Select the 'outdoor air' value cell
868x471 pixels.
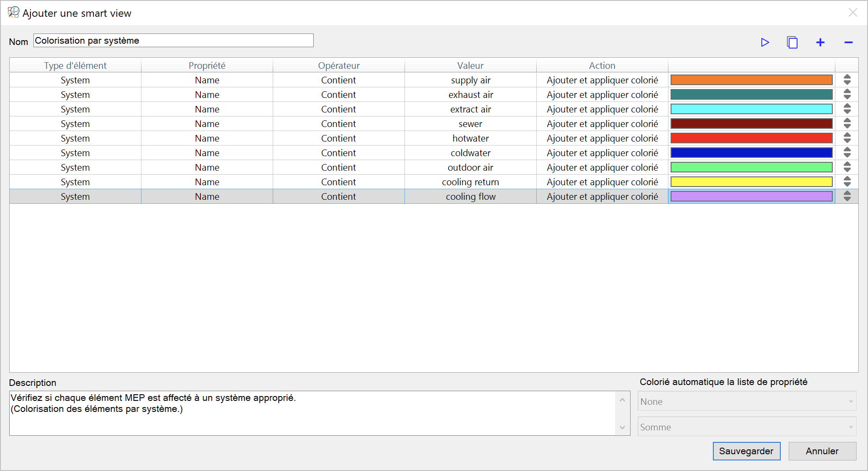pyautogui.click(x=471, y=167)
